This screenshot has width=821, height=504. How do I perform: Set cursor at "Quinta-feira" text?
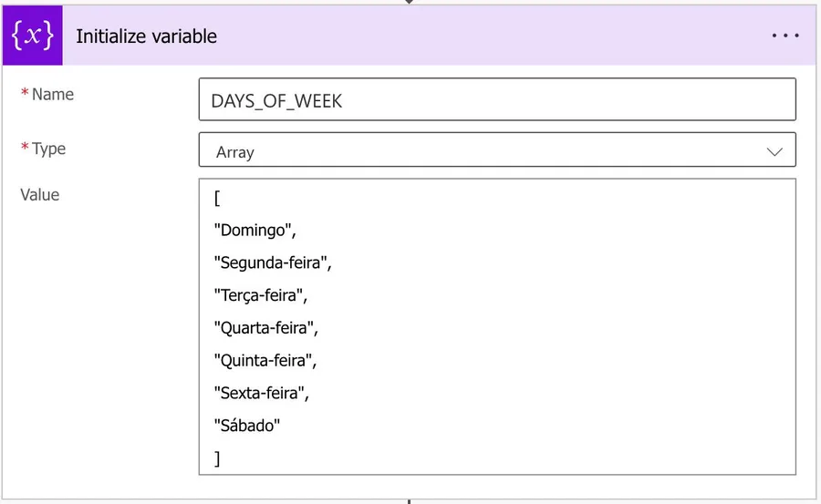[265, 360]
